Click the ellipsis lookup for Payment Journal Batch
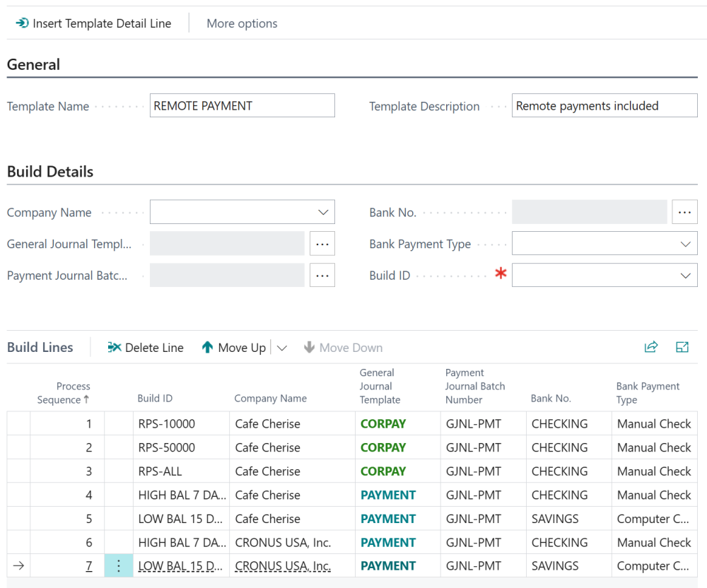The height and width of the screenshot is (588, 707). coord(322,275)
